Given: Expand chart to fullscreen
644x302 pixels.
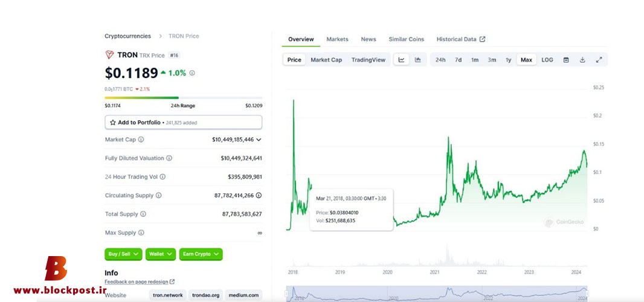Looking at the screenshot, I should (x=599, y=60).
